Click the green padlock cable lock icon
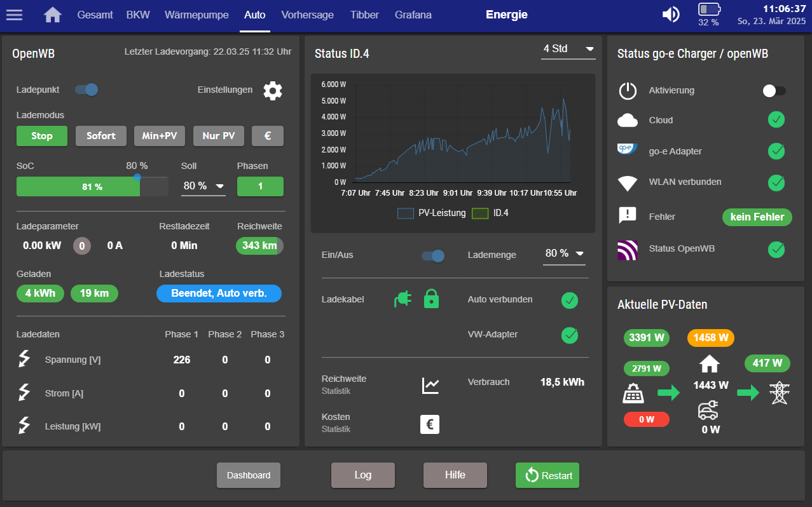 pos(431,299)
